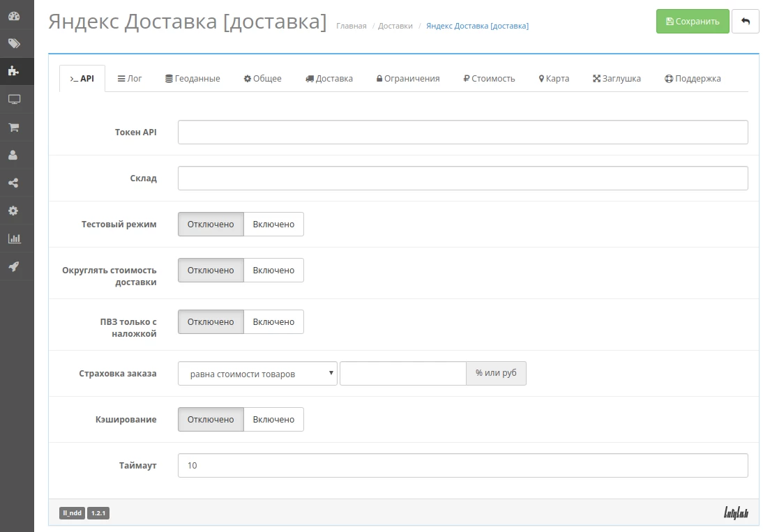Set Тестовый режим to Включено
The height and width of the screenshot is (532, 763).
273,225
